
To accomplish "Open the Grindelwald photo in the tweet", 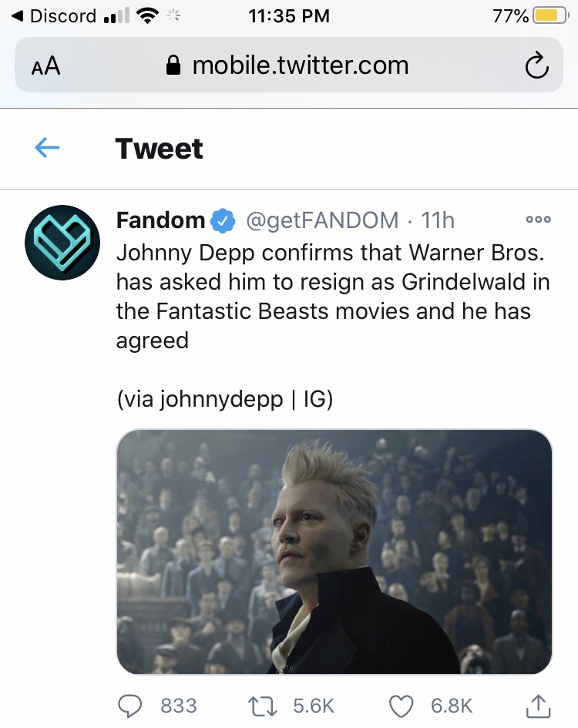I will (x=334, y=552).
